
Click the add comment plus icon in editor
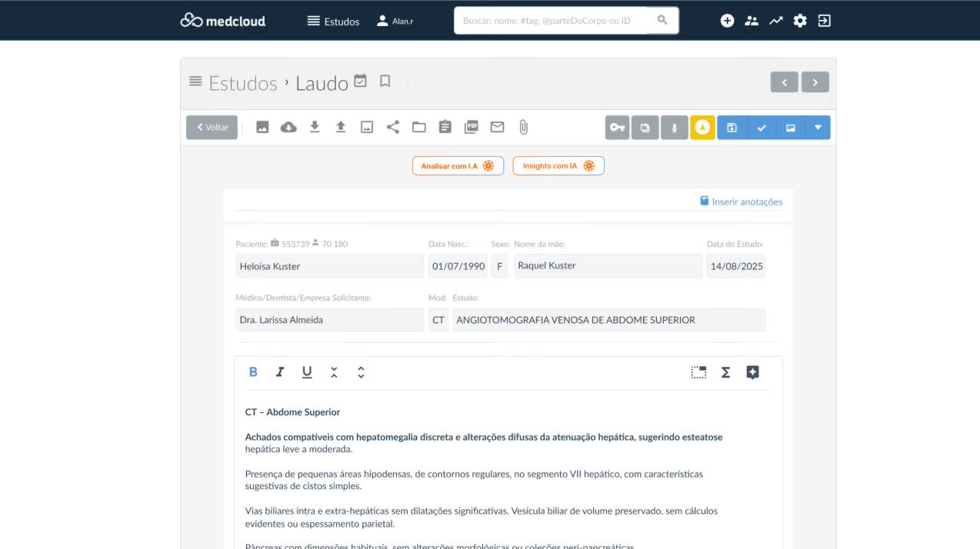point(752,372)
